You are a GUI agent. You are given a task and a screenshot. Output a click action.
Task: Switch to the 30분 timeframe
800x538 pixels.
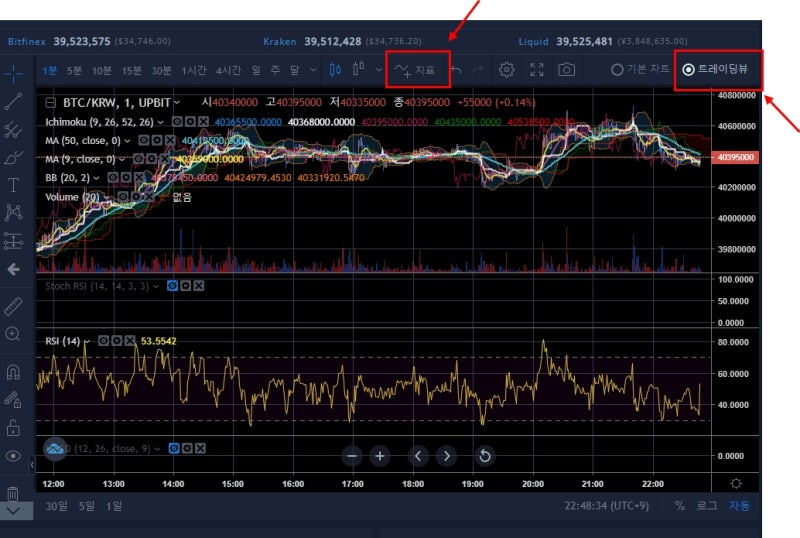tap(162, 70)
